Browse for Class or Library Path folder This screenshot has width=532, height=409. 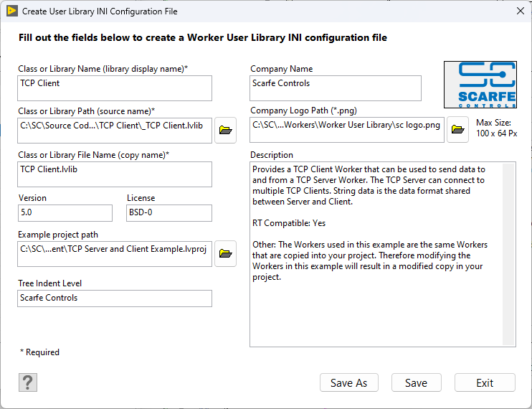click(x=225, y=131)
